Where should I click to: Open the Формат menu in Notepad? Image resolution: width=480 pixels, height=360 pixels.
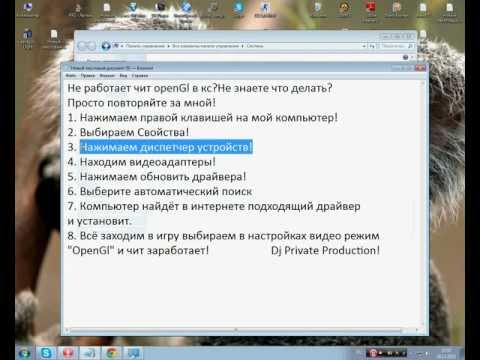click(107, 76)
